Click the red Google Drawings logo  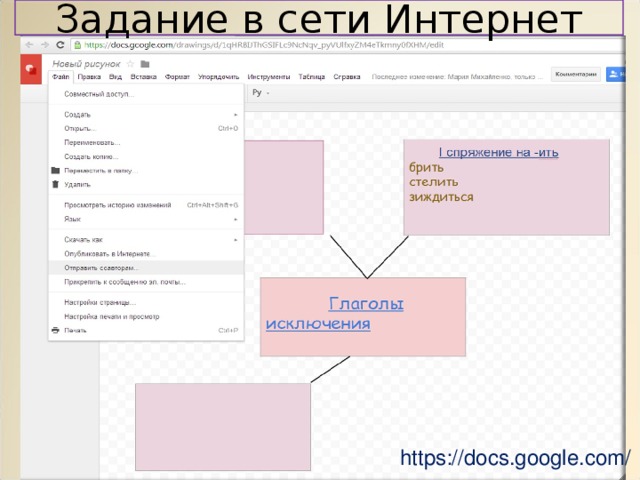31,69
